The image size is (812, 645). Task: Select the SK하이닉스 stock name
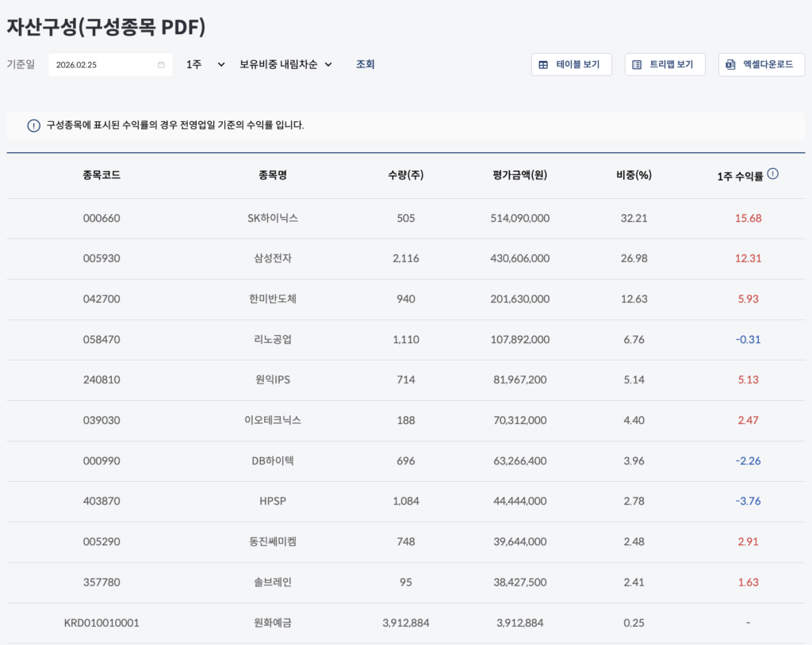click(x=273, y=218)
